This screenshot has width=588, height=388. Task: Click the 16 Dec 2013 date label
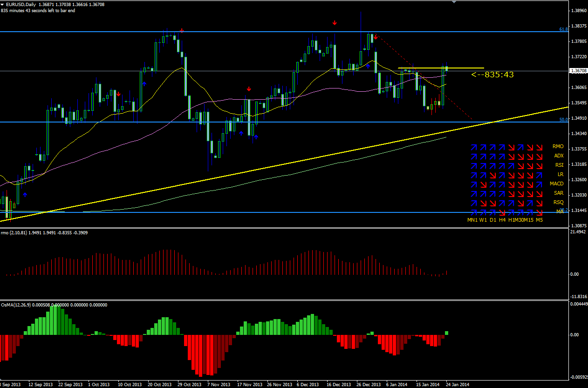pyautogui.click(x=339, y=385)
